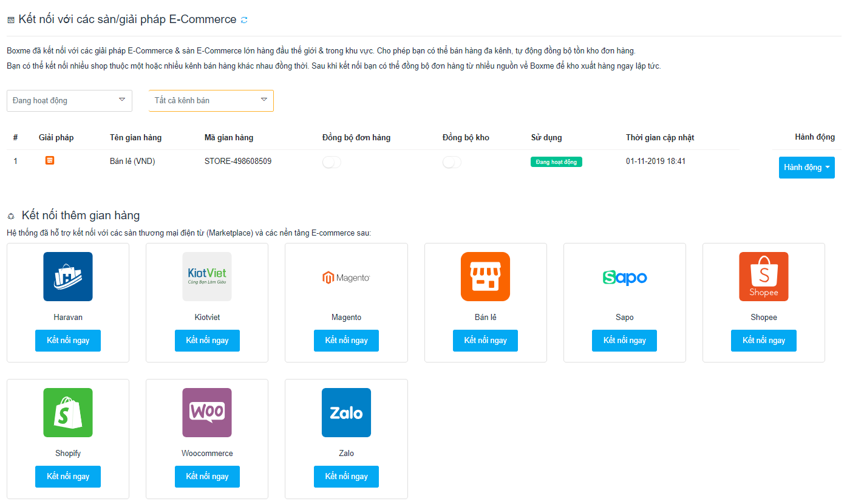Click the small orange store icon in row 1
The image size is (847, 504).
[50, 160]
